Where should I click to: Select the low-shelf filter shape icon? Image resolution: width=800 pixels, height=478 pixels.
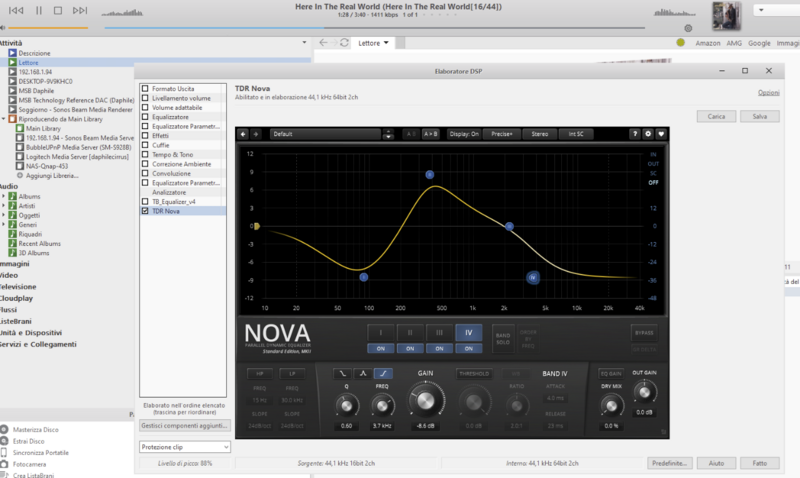click(342, 373)
